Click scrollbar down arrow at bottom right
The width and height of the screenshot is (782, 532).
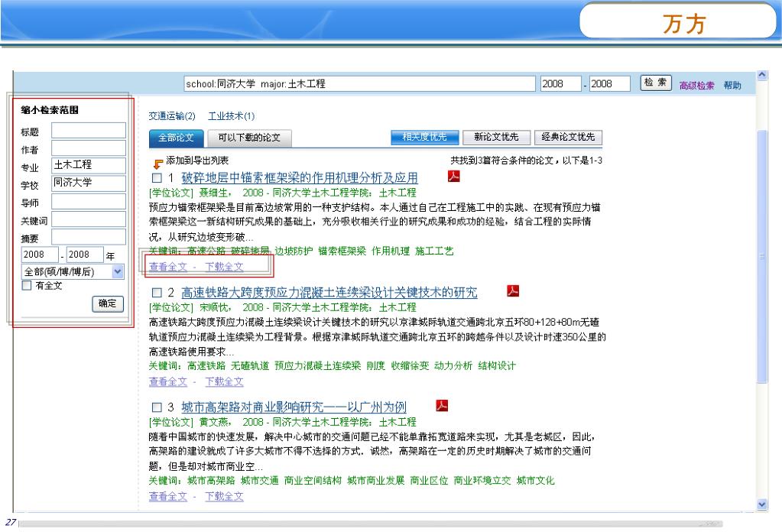[761, 504]
